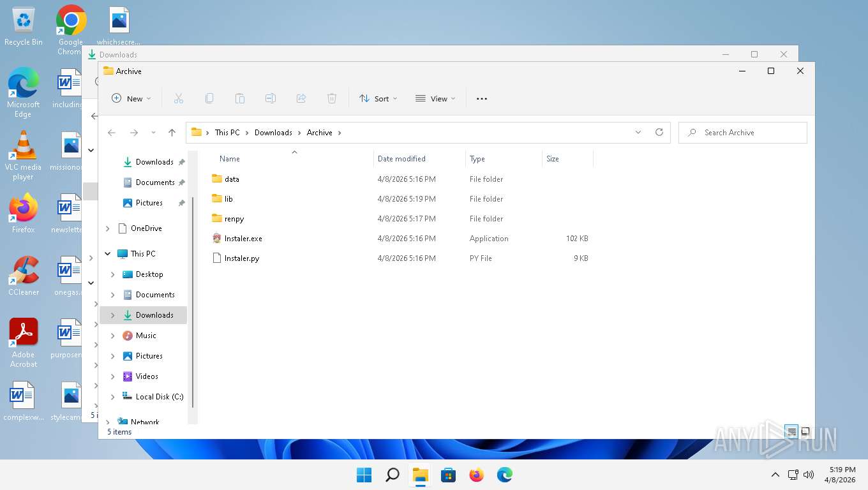Expand Desktop under This PC
The image size is (868, 490).
coord(113,274)
